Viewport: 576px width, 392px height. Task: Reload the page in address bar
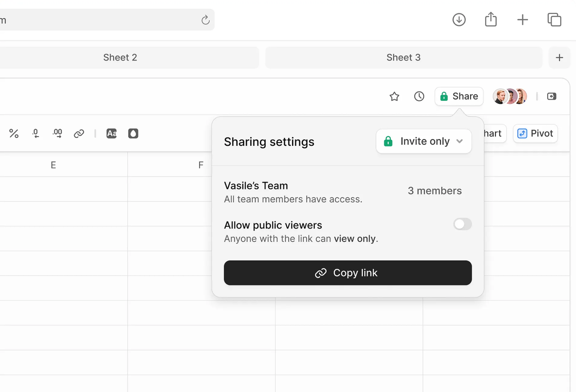[x=205, y=20]
